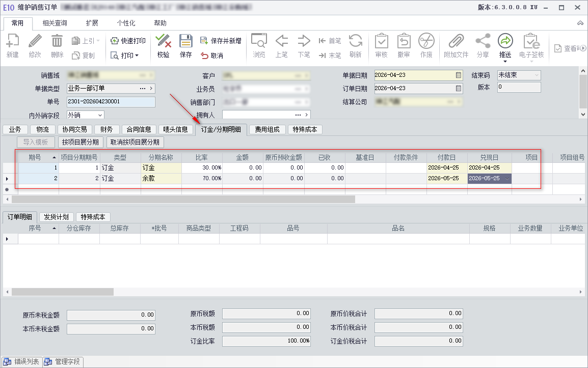
Task: Go to next record with 下笔
Action: coord(304,46)
